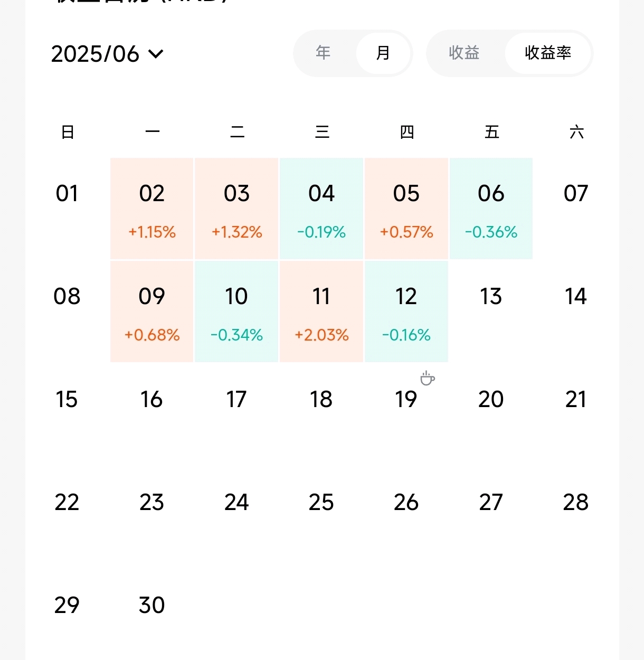The width and height of the screenshot is (644, 660).
Task: Open day 09 with +0.68% return
Action: point(152,312)
